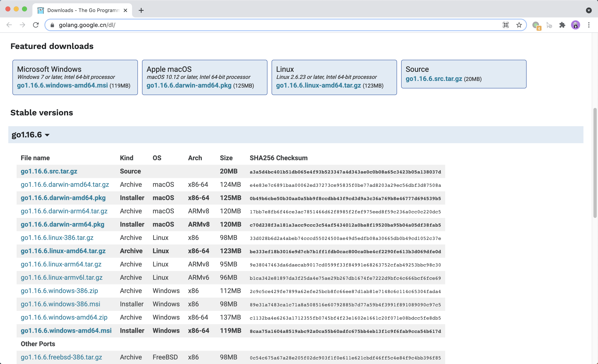Open the extension with badge 4
The width and height of the screenshot is (598, 364).
(x=536, y=25)
